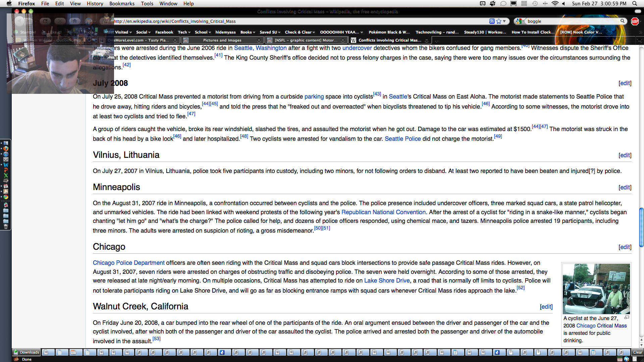Click the Clear button in the downloads bar
This screenshot has height=362, width=644.
click(x=637, y=352)
